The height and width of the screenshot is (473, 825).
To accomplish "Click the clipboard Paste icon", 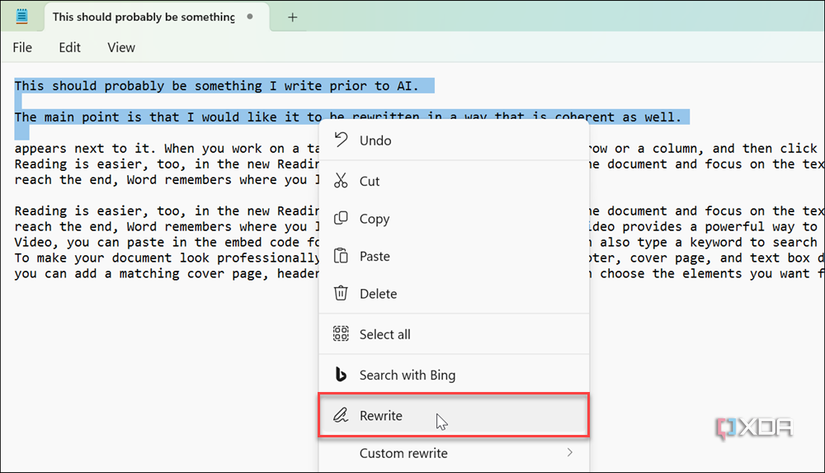I will coord(341,256).
